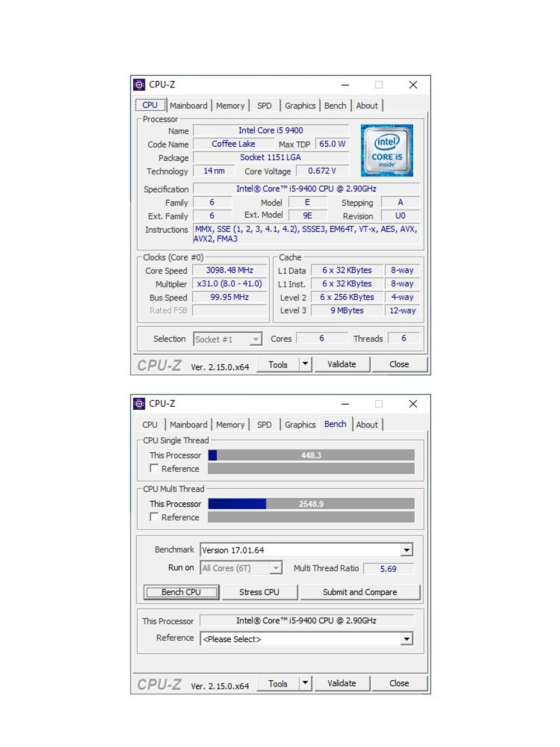Click the single thread 448.3 score bar

[x=311, y=455]
